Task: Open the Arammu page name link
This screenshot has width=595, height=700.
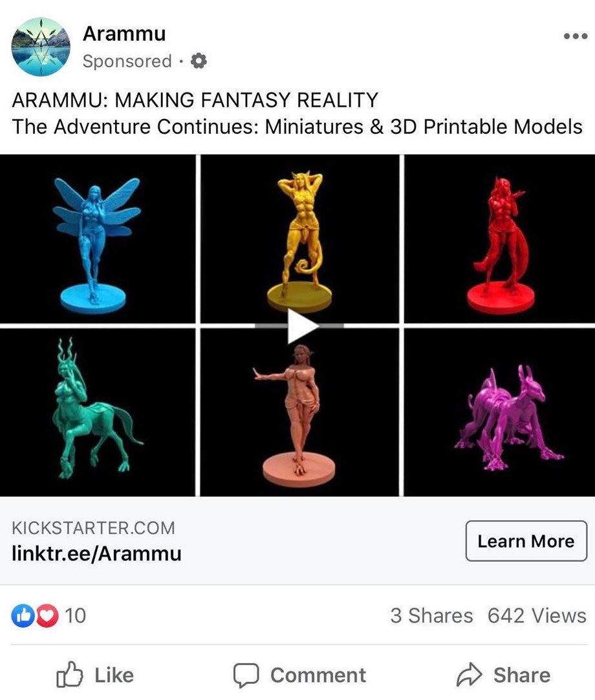Action: (124, 34)
